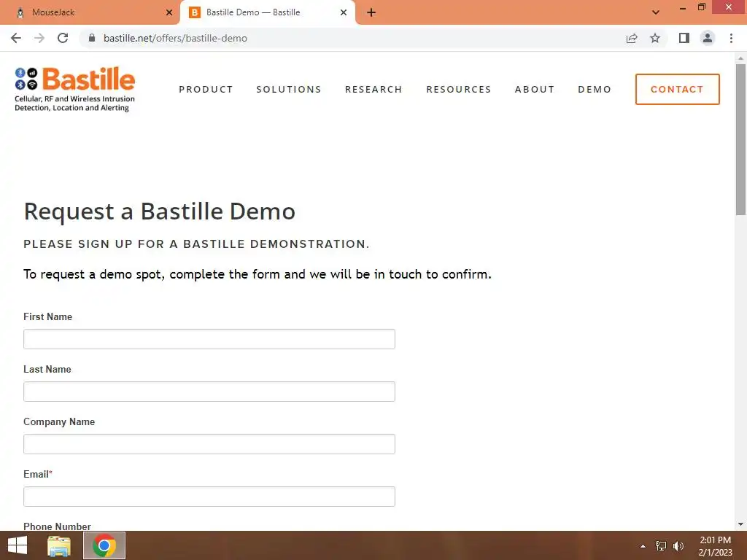Click the address bar URL
Screen dimensions: 747x560
(x=175, y=38)
